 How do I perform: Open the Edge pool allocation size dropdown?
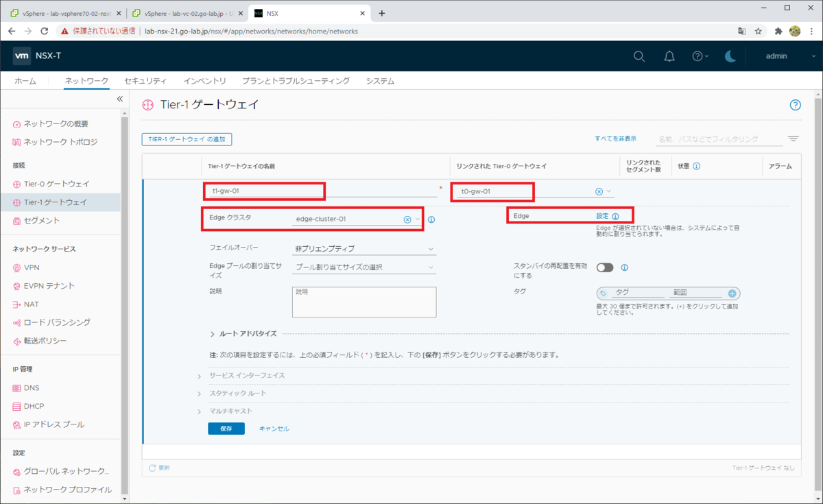[x=364, y=267]
